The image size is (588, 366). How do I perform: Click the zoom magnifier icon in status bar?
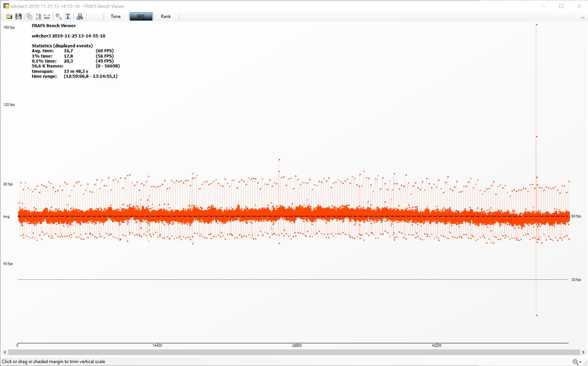click(x=575, y=362)
